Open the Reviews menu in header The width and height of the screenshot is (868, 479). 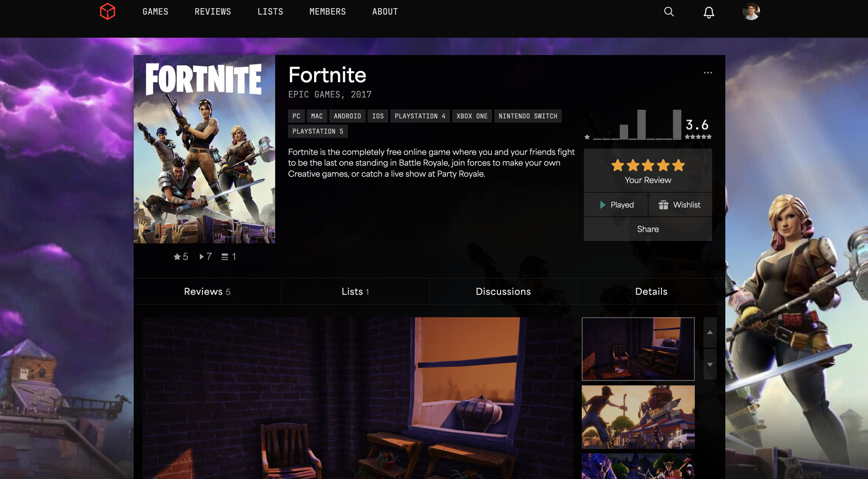[x=213, y=12]
